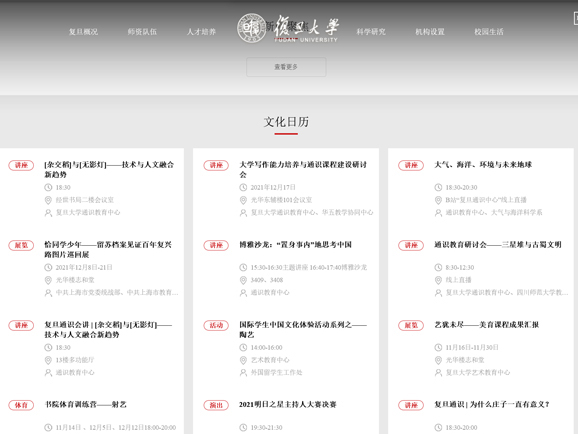This screenshot has height=434, width=578.
Task: Open event 博雅沙龙 置身事内 地思考中国
Action: 295,244
